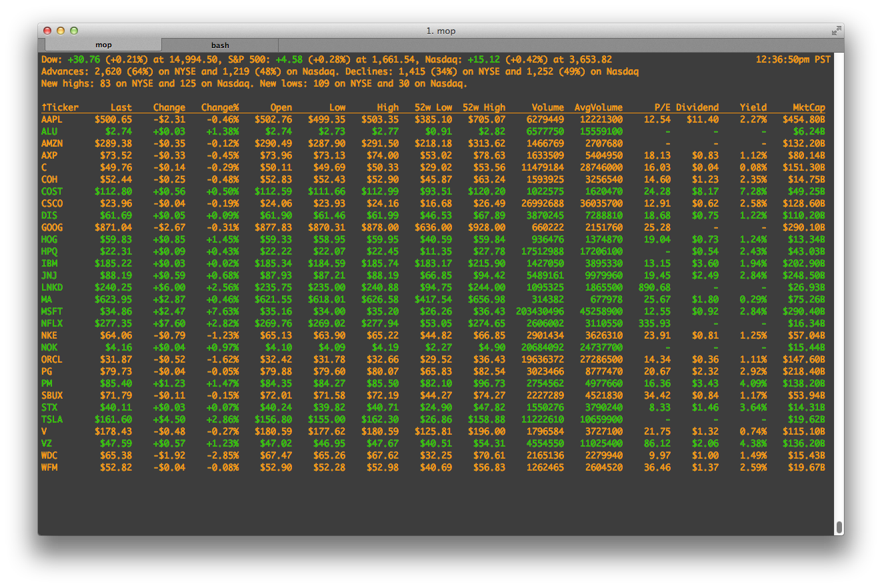Switch to the bash terminal tab
Viewport: 882px width, 588px height.
(x=220, y=45)
